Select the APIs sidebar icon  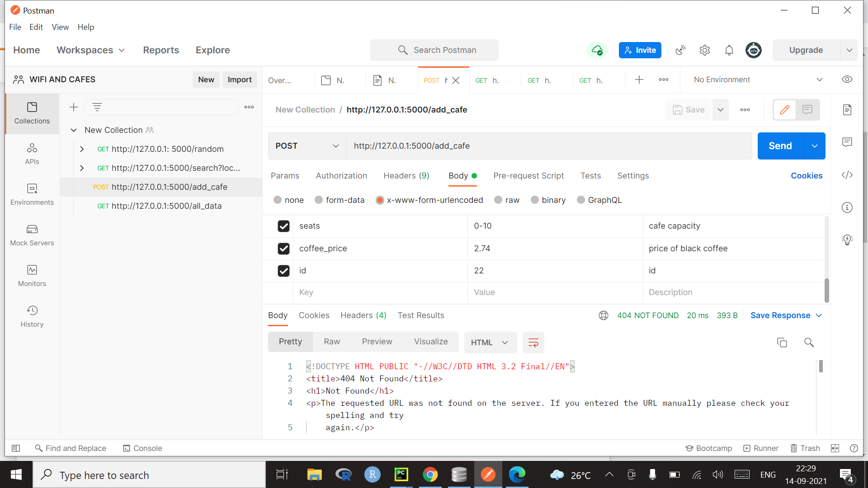coord(32,154)
